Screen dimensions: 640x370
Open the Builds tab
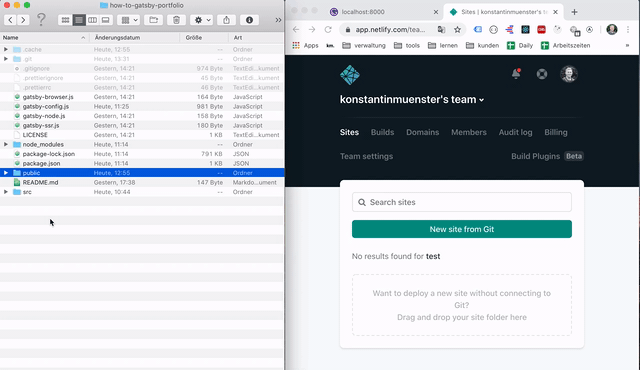382,132
